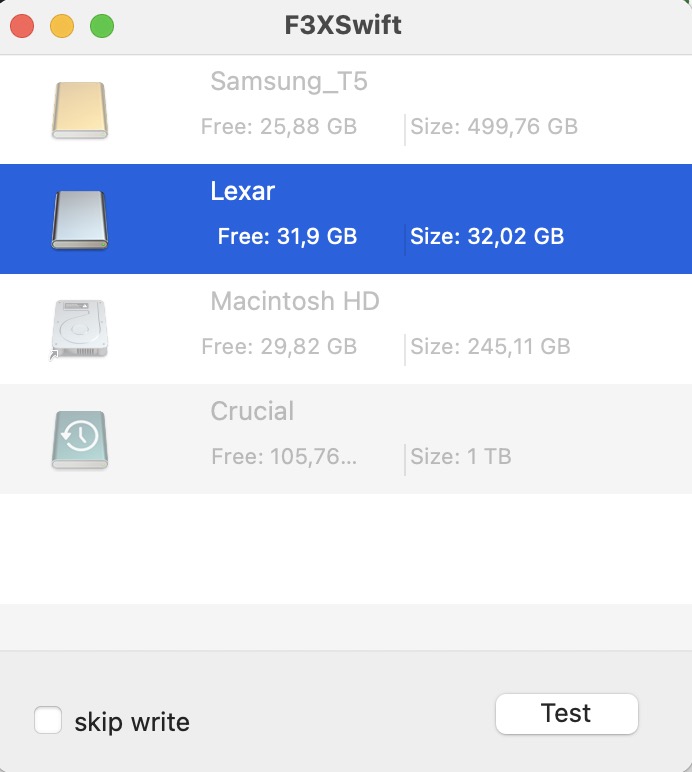Click the F3XSwift window title

coord(343,25)
